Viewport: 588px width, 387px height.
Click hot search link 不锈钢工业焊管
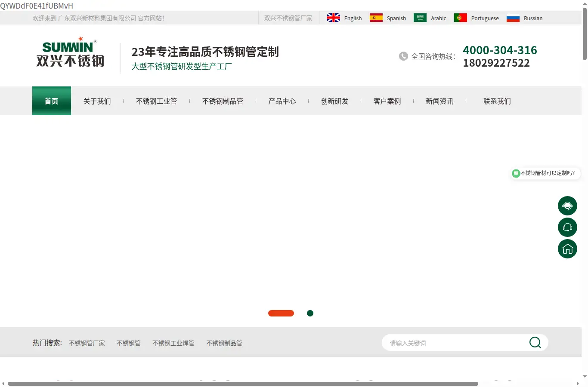click(173, 343)
